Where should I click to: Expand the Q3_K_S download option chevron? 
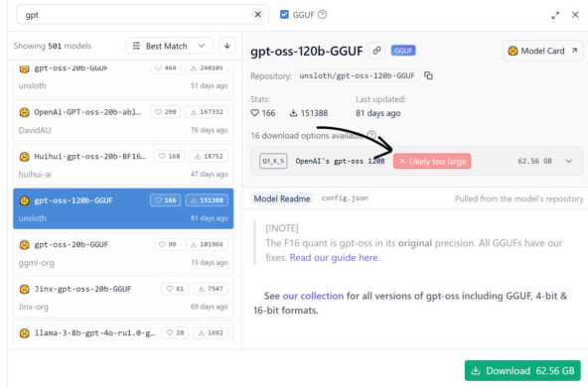[x=569, y=161]
